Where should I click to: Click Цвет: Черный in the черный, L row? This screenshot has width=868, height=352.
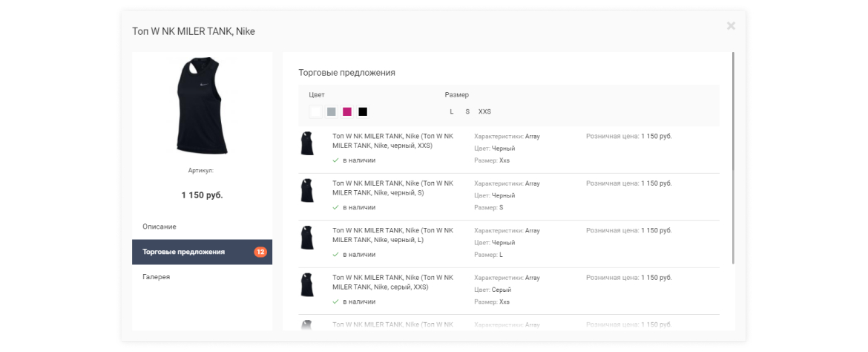495,242
